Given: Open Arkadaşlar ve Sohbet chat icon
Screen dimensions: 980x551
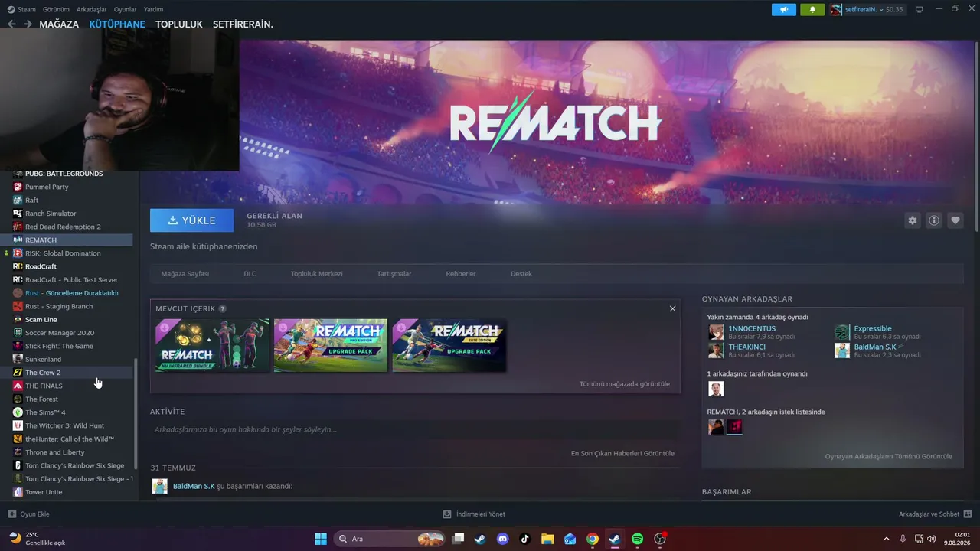Looking at the screenshot, I should pyautogui.click(x=968, y=514).
